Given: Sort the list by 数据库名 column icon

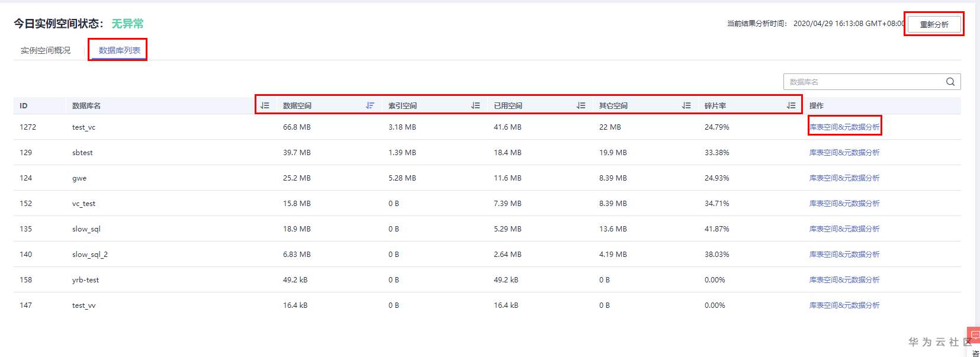Looking at the screenshot, I should 265,105.
